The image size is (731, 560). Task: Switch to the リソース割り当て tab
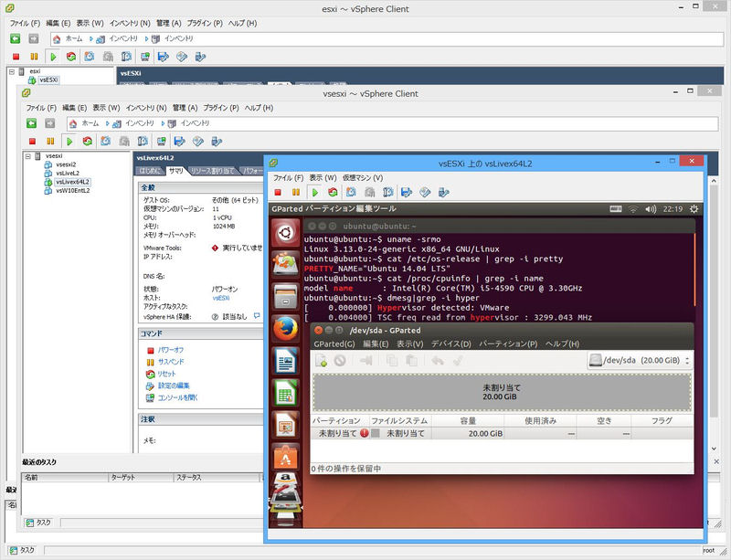pyautogui.click(x=212, y=171)
